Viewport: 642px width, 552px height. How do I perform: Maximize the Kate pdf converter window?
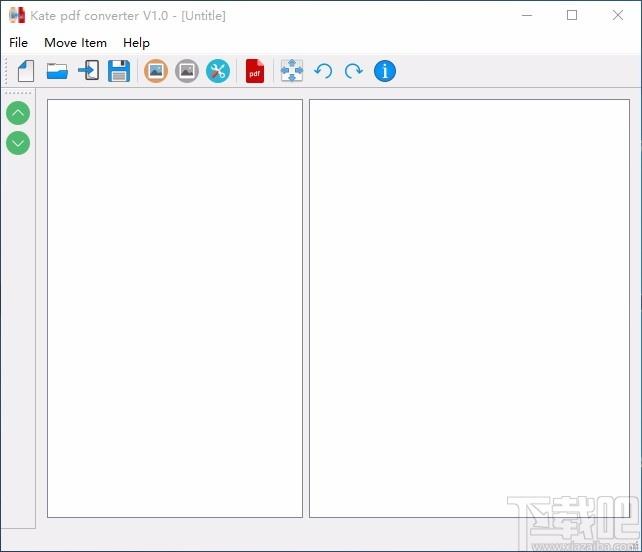pyautogui.click(x=572, y=16)
